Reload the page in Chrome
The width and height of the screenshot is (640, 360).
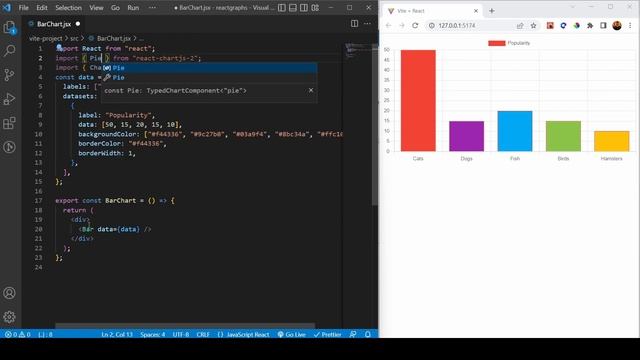415,25
